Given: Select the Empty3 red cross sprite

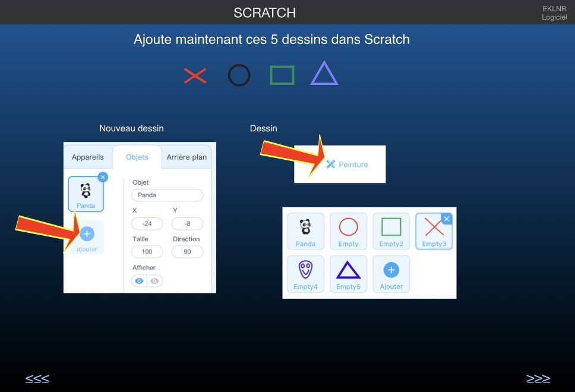Looking at the screenshot, I should pos(434,232).
